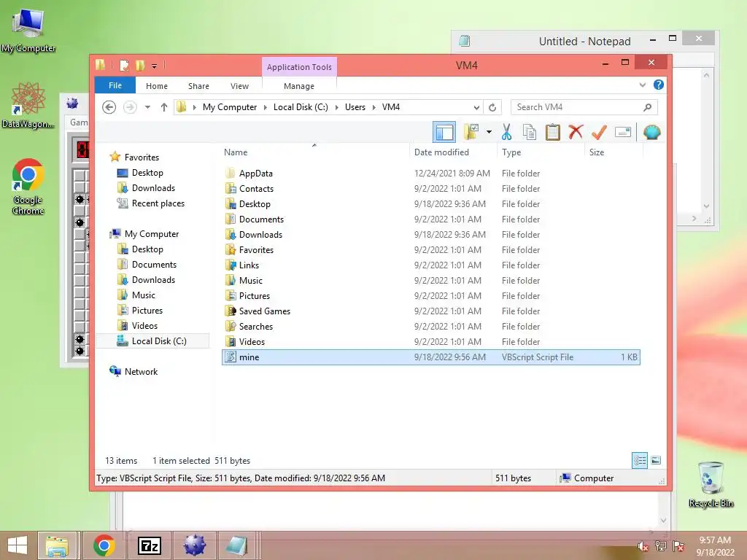The image size is (747, 560).
Task: Select Local Disk (C:) in navigation pane
Action: click(158, 341)
